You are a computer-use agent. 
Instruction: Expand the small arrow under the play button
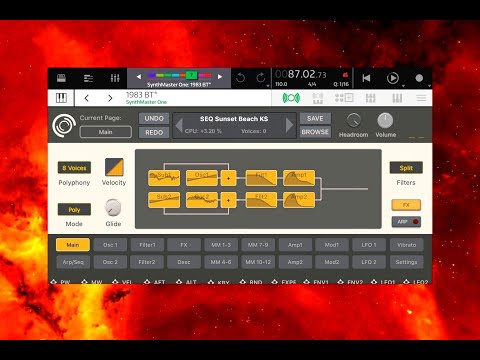coord(403,86)
